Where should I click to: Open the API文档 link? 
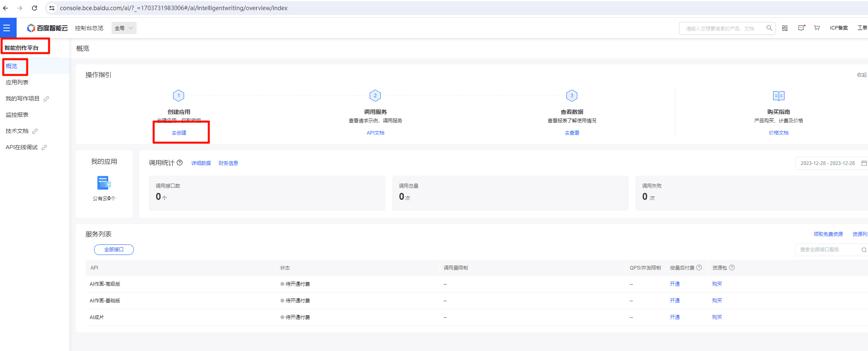pyautogui.click(x=375, y=133)
